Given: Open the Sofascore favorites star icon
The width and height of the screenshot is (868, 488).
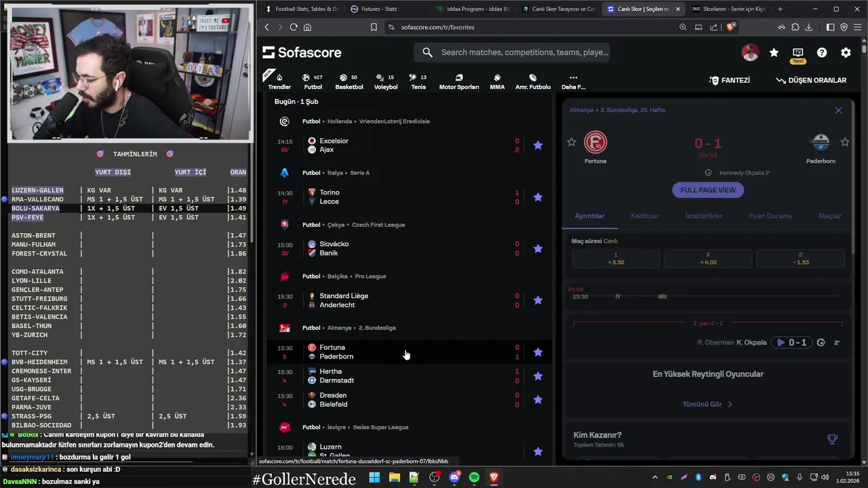Looking at the screenshot, I should click(x=774, y=52).
